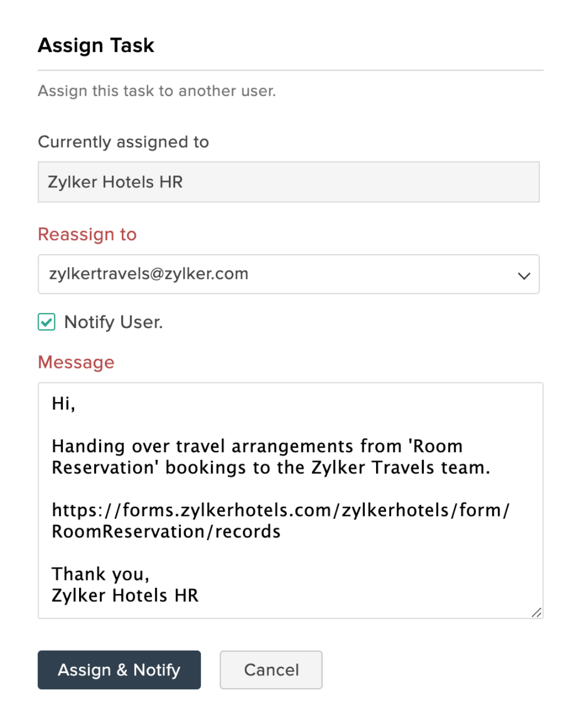Click the red "Reassign to" label

87,234
